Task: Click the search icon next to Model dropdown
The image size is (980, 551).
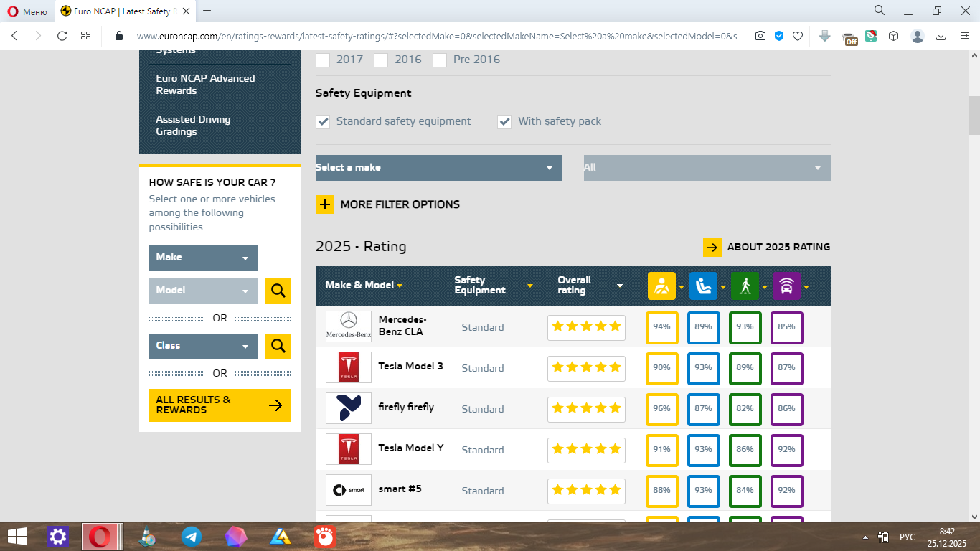Action: click(278, 291)
